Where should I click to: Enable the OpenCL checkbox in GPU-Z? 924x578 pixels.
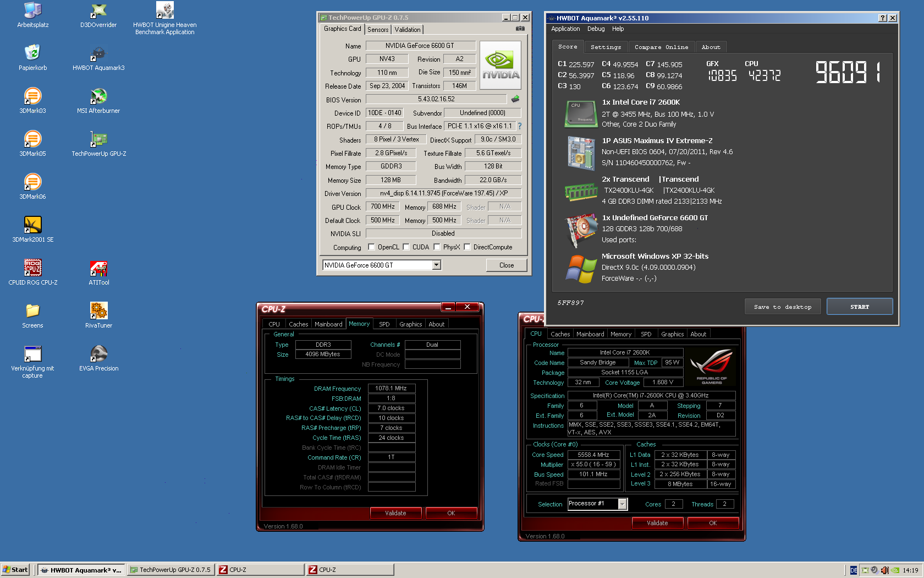point(371,247)
